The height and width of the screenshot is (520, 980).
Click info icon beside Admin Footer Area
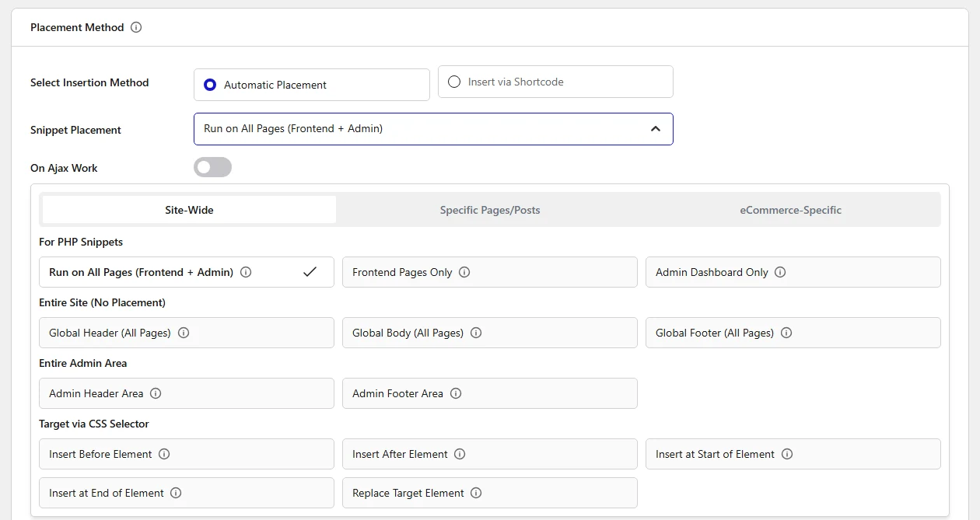pyautogui.click(x=456, y=393)
